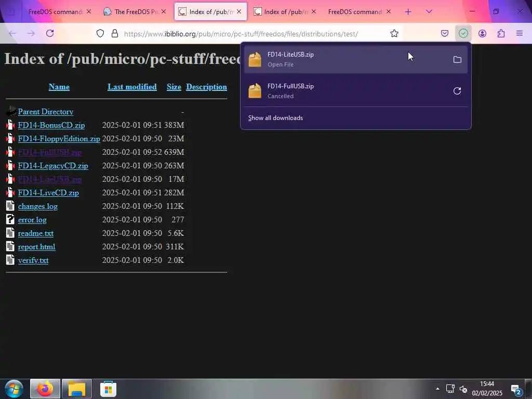This screenshot has width=532, height=399.
Task: Open the notification center icon
Action: pyautogui.click(x=516, y=390)
